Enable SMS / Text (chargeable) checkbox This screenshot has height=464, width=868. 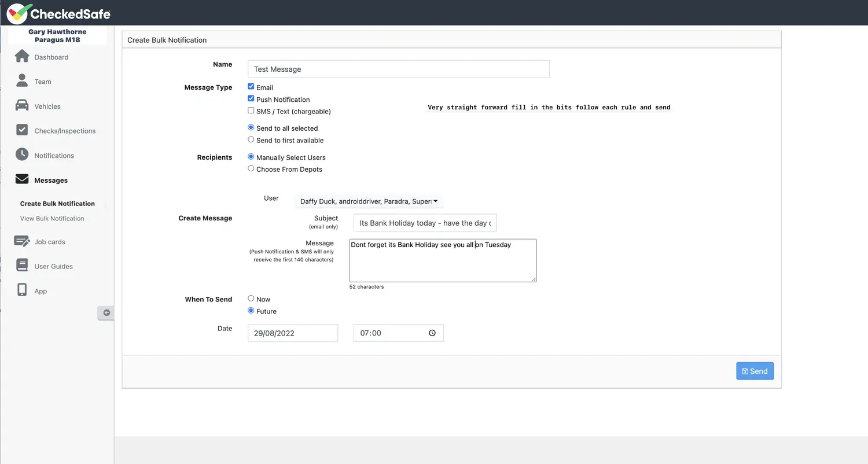[x=251, y=111]
